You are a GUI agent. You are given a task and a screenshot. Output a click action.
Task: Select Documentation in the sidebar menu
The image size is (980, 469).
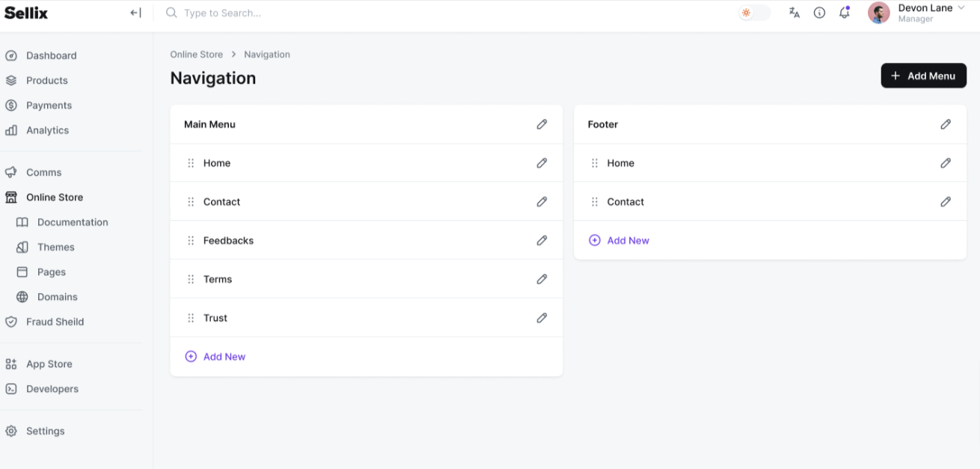[x=72, y=222]
